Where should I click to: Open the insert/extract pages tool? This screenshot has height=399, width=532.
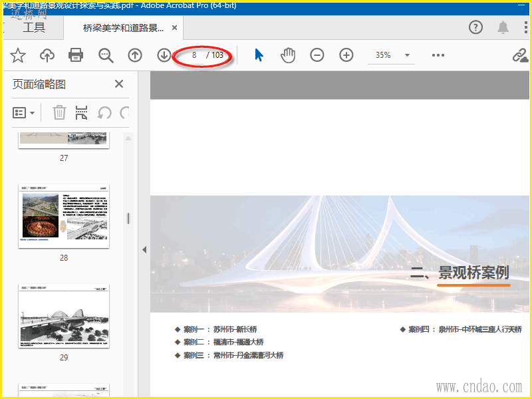point(81,112)
